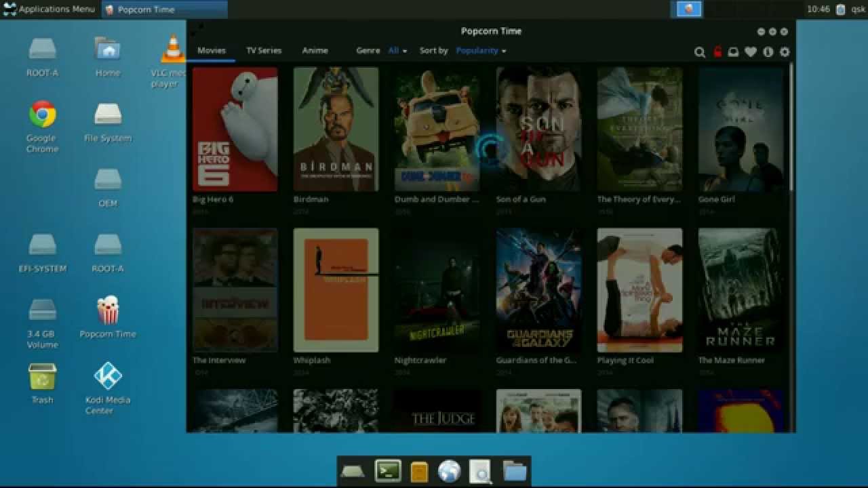Open the Whiplash poster
Screen dimensions: 868x488
pos(336,290)
